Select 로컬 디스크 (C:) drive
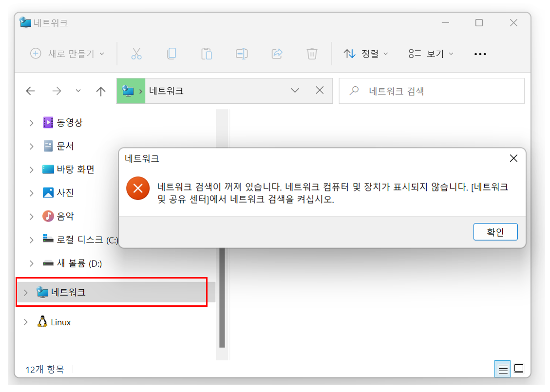This screenshot has width=550, height=392. (80, 240)
